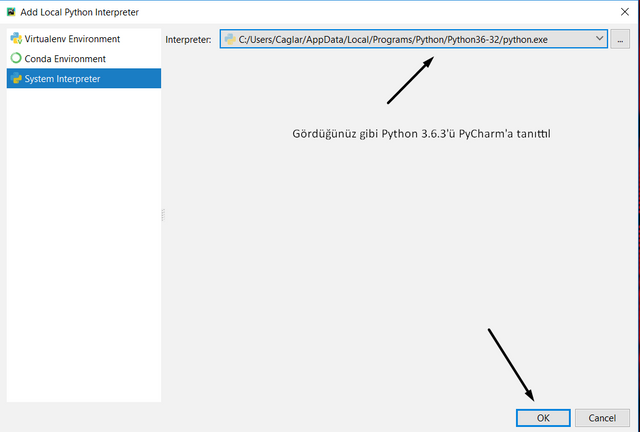Image resolution: width=640 pixels, height=432 pixels.
Task: Expand the Interpreter dropdown arrow
Action: click(599, 39)
